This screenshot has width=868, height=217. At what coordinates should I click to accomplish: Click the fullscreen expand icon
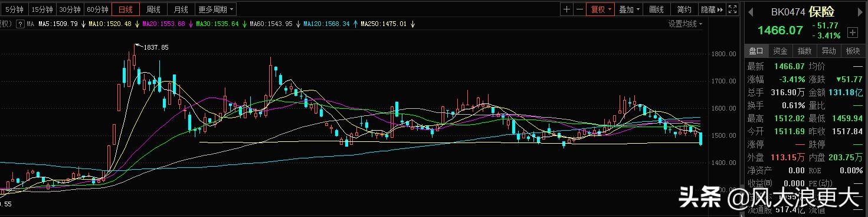pyautogui.click(x=732, y=9)
